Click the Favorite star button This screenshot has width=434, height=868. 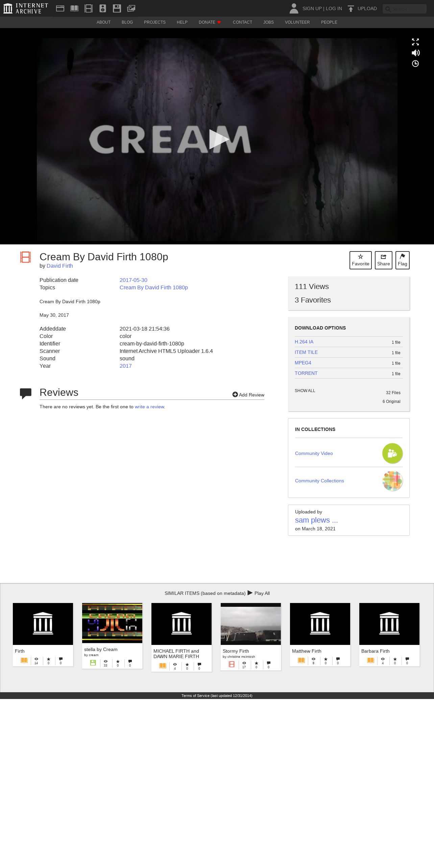(x=361, y=260)
